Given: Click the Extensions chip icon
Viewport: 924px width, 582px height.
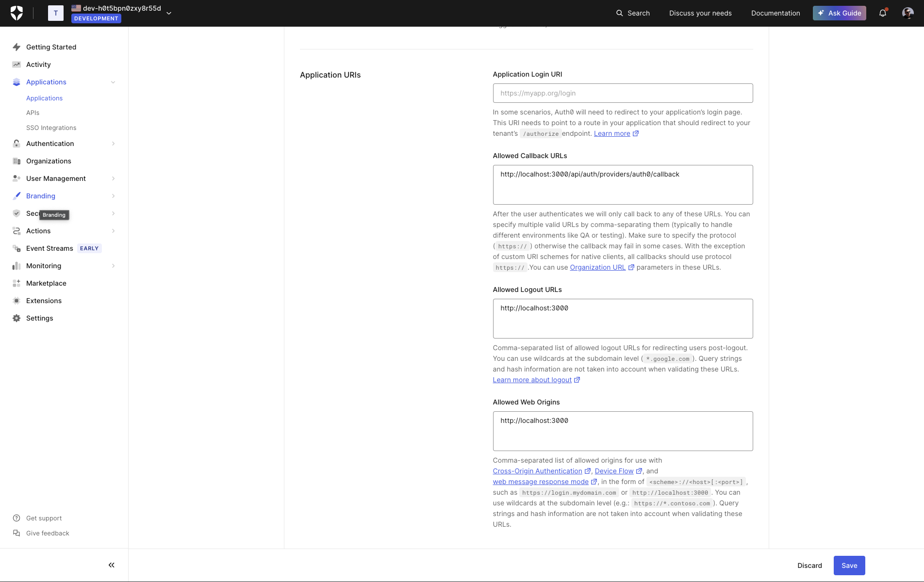Looking at the screenshot, I should 16,301.
